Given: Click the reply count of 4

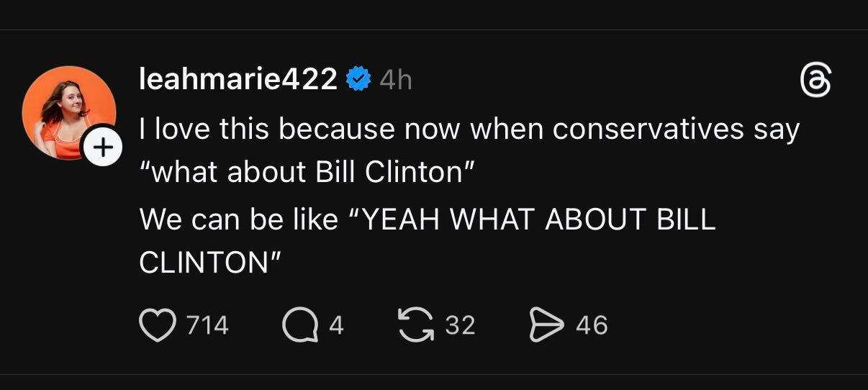Looking at the screenshot, I should 336,325.
